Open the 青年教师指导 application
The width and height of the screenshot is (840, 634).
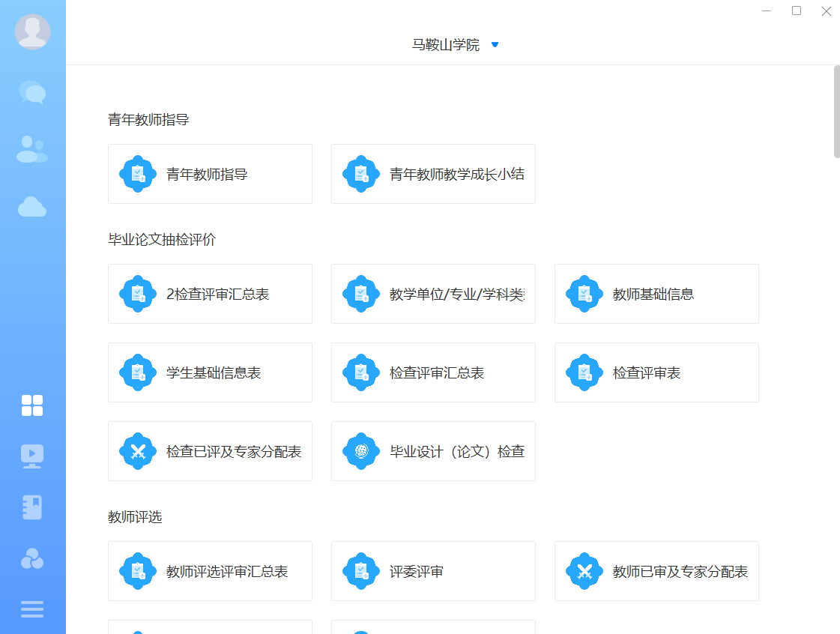pyautogui.click(x=210, y=174)
